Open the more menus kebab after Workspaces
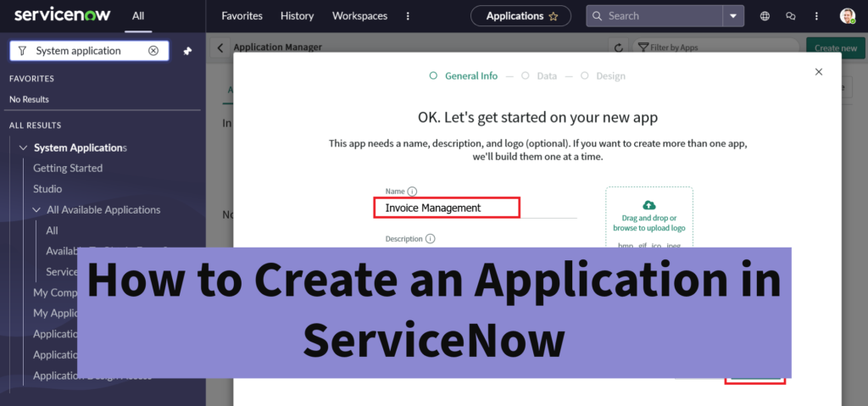 coord(408,16)
